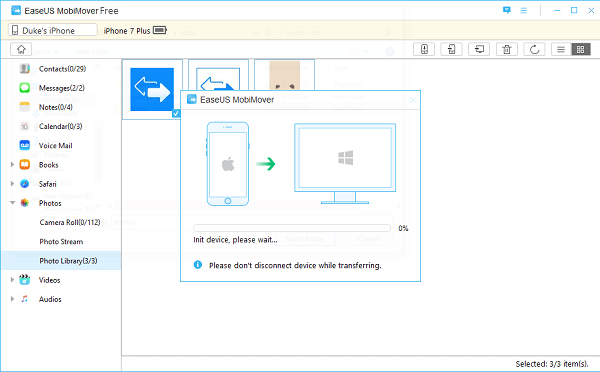Select Safari category
Image resolution: width=600 pixels, height=372 pixels.
point(47,184)
